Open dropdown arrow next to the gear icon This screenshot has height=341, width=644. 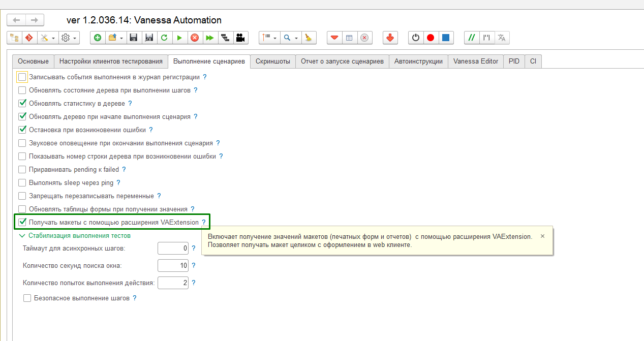click(75, 38)
